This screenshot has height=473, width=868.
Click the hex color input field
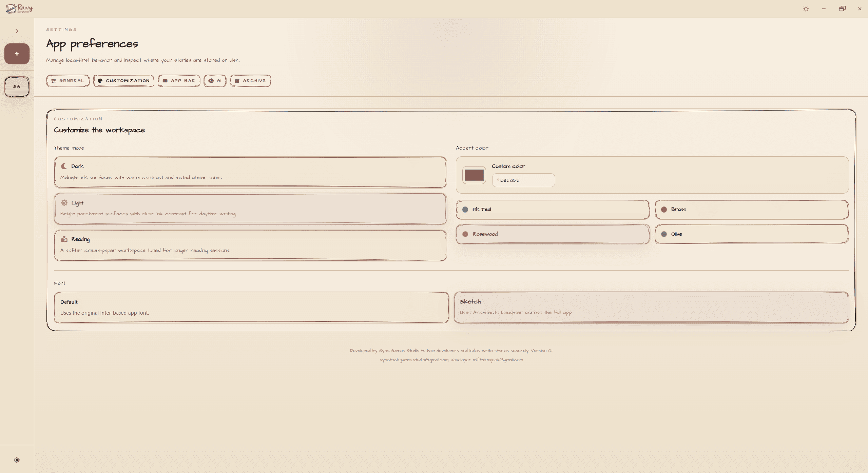523,180
